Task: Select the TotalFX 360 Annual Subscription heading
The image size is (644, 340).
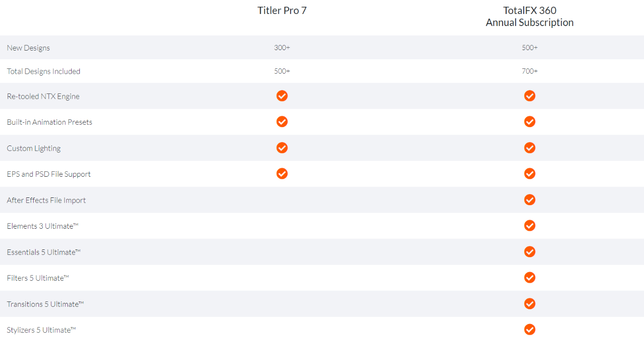Action: click(x=530, y=16)
